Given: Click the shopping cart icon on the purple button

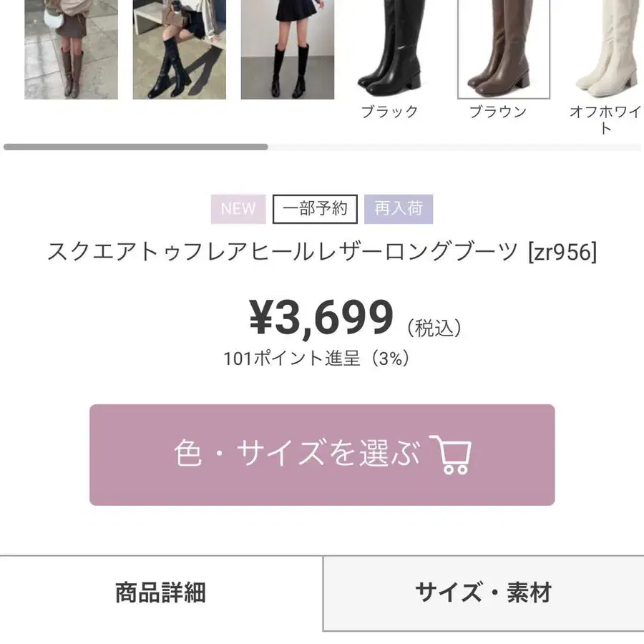Looking at the screenshot, I should 451,454.
